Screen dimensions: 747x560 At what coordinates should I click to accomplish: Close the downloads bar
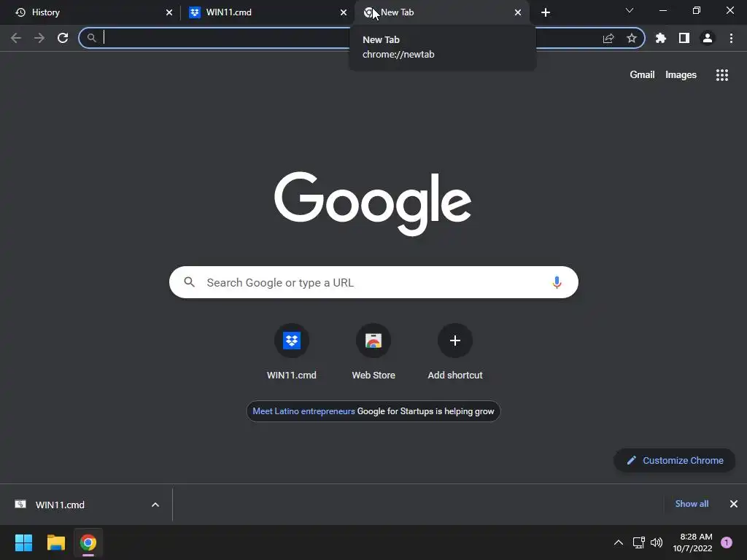(x=734, y=504)
